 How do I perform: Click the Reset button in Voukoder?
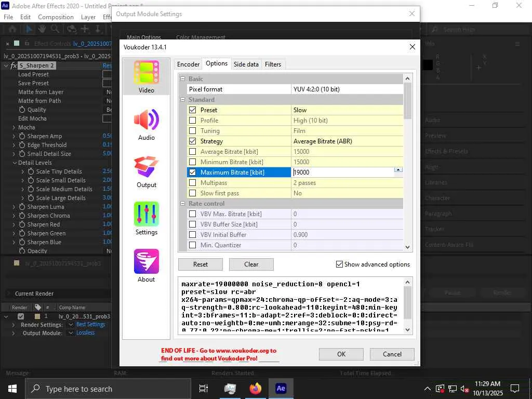point(201,264)
